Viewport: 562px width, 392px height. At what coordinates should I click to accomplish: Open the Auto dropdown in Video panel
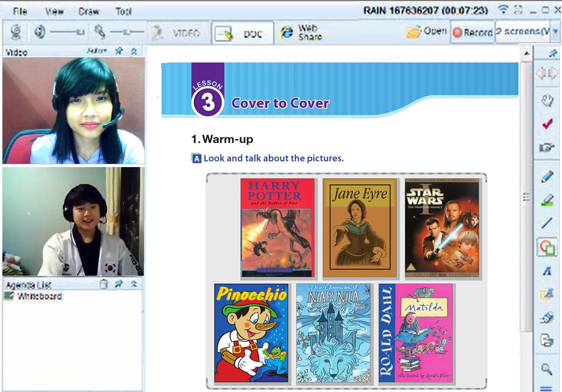click(97, 51)
